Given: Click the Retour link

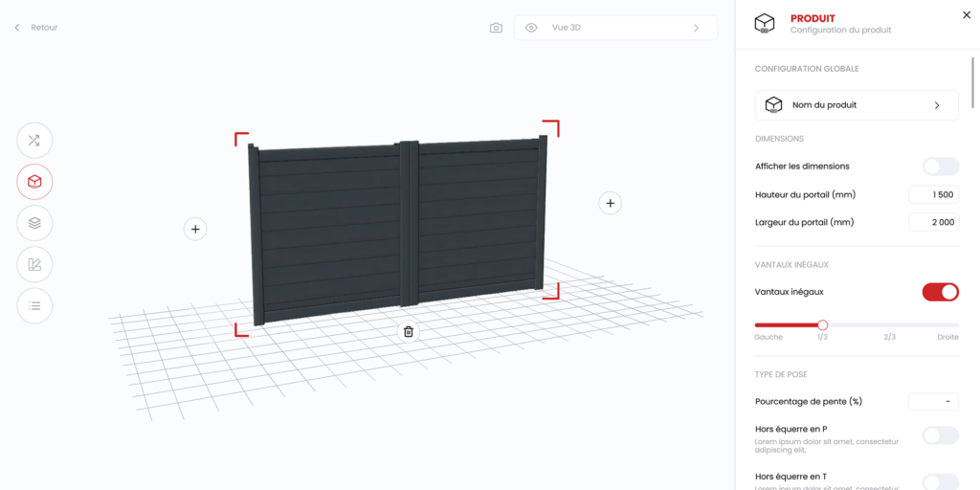Looking at the screenshot, I should [44, 28].
